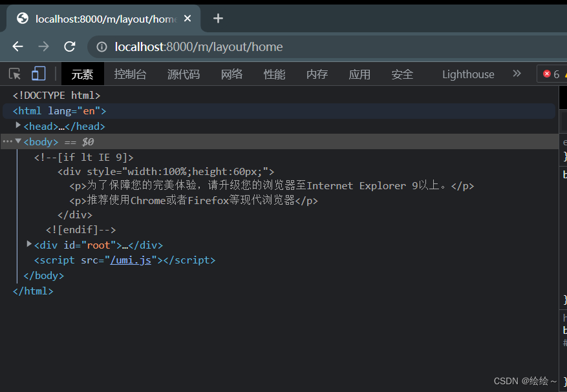The width and height of the screenshot is (567, 392).
Task: Switch to the 性能 tab
Action: point(275,74)
